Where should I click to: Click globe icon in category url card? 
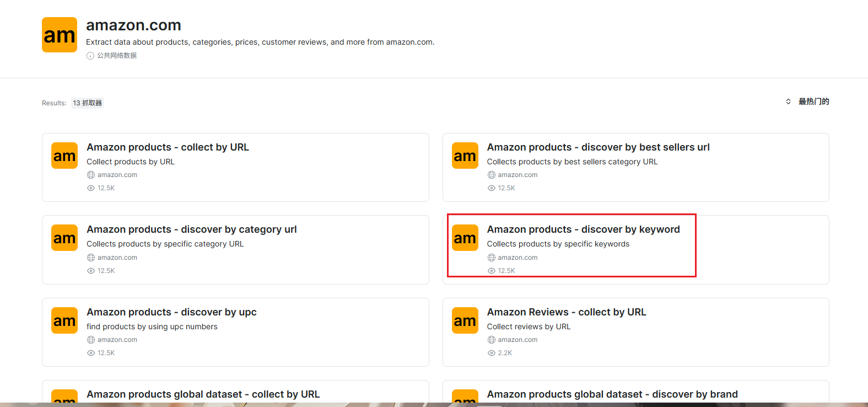pyautogui.click(x=91, y=258)
